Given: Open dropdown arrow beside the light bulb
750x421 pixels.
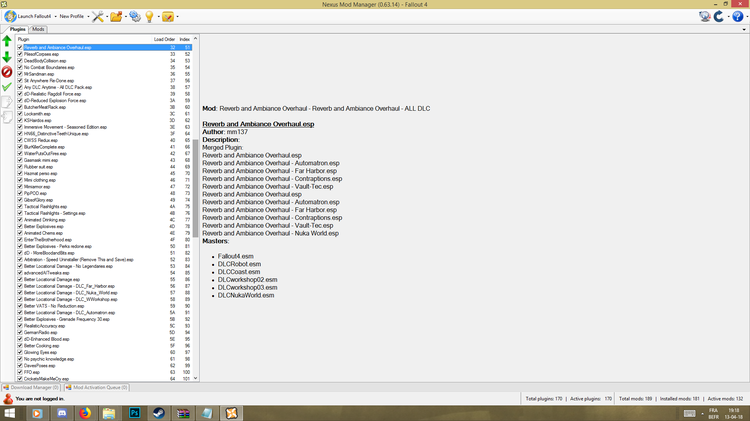Looking at the screenshot, I should pos(158,16).
